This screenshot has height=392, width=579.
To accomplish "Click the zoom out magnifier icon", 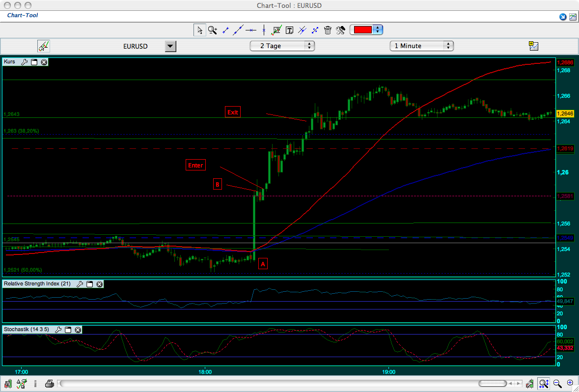I will coord(557,384).
